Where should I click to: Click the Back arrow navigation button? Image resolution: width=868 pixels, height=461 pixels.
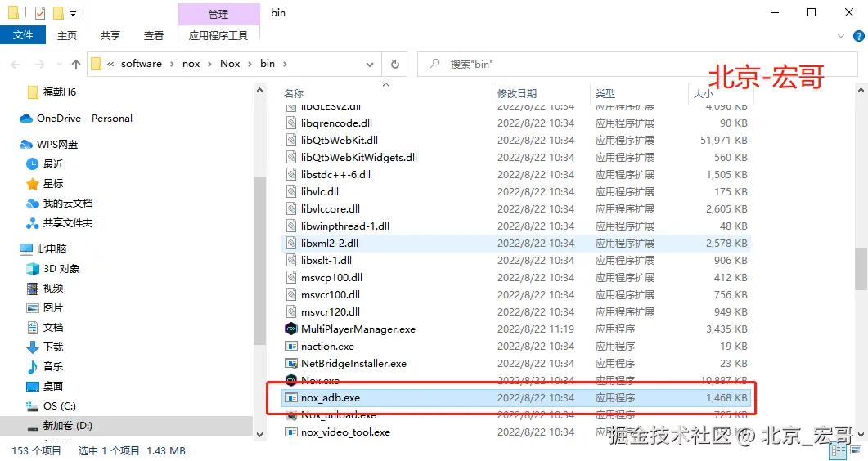(x=16, y=64)
